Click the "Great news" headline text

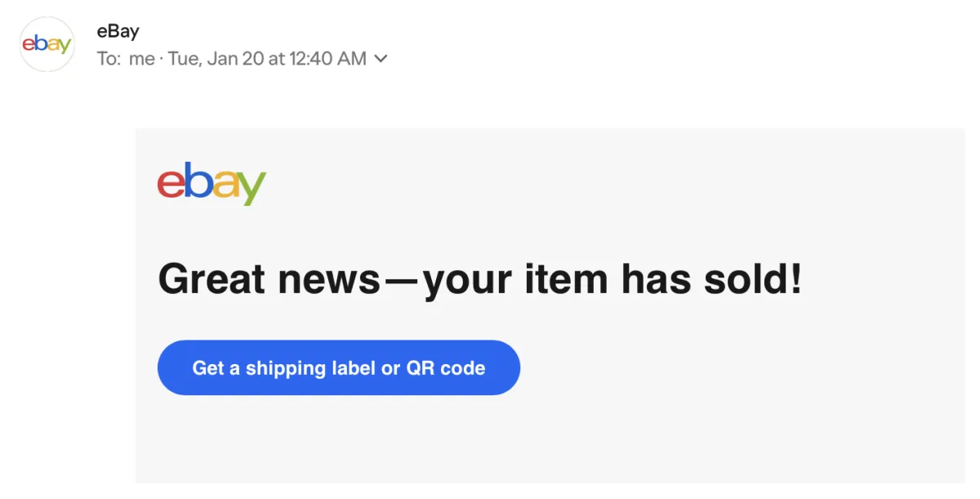[x=268, y=279]
